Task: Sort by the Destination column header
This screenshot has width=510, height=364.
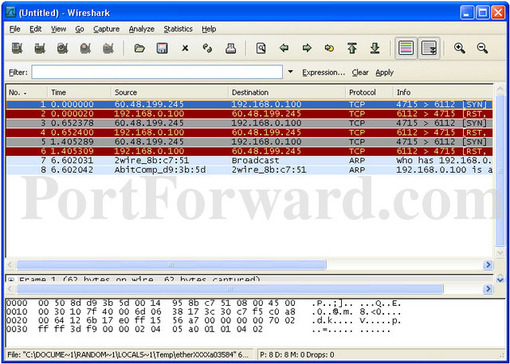Action: coord(287,92)
